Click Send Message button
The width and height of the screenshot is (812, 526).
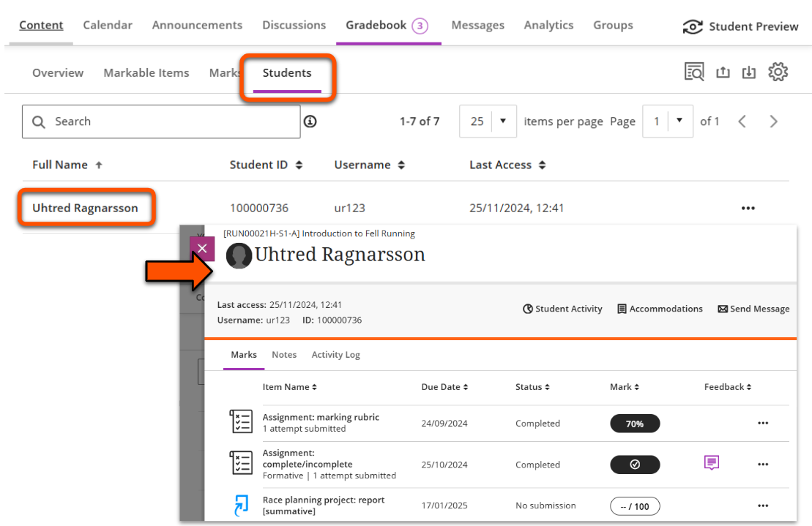tap(753, 309)
